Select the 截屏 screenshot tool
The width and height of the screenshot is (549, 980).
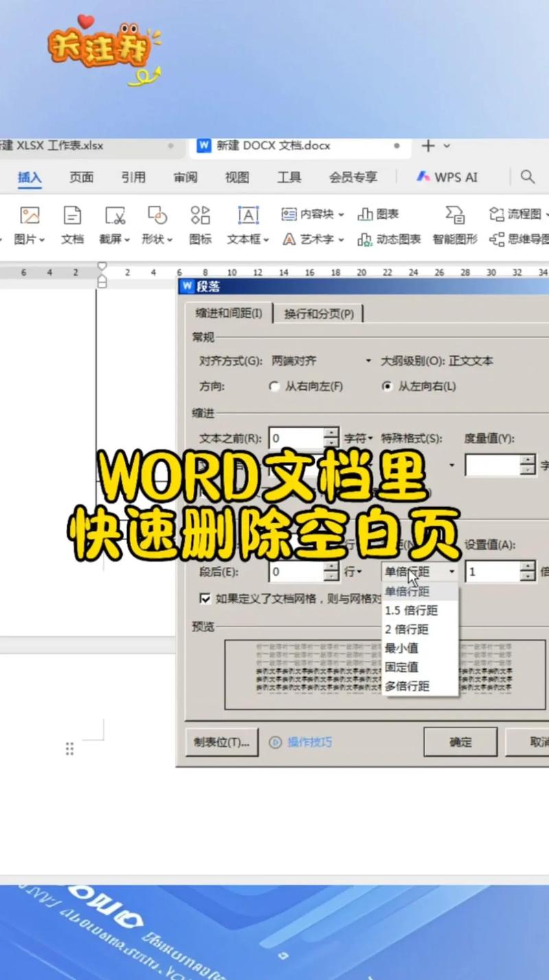(115, 226)
